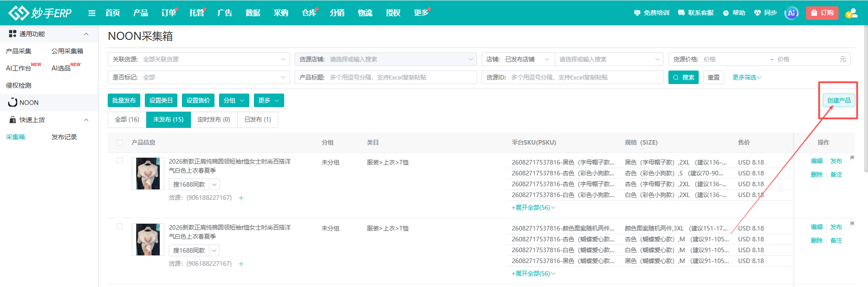Switch to 未发布 (15) tab
Viewport: 868px width, 287px height.
[168, 119]
